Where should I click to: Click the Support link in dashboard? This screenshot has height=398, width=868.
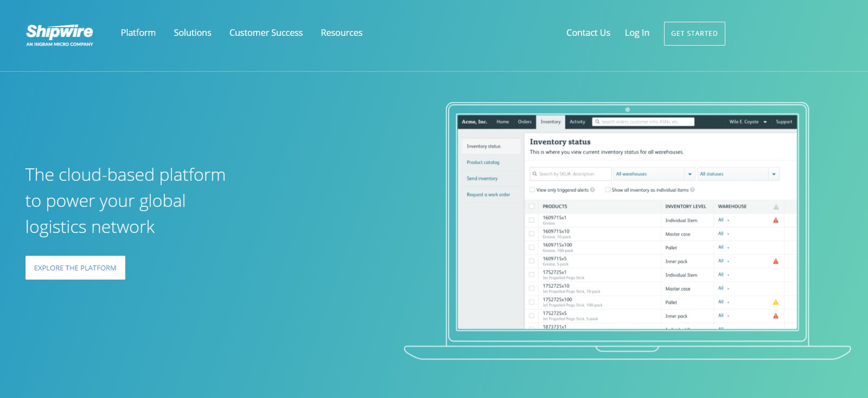click(784, 122)
